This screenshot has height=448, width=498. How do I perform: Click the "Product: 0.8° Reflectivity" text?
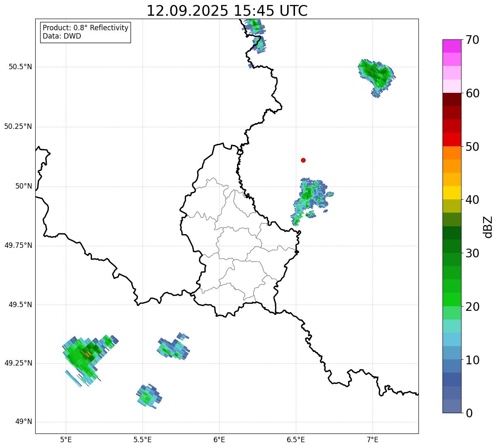86,28
